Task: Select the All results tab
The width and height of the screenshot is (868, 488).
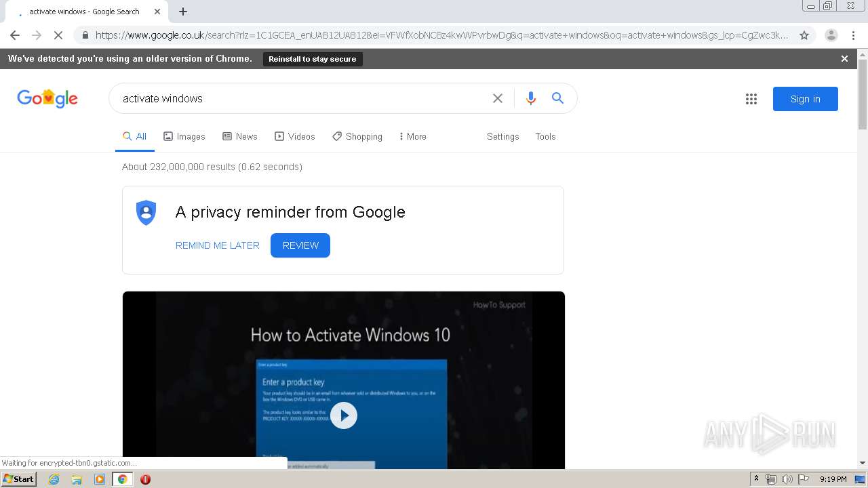Action: pyautogui.click(x=134, y=136)
